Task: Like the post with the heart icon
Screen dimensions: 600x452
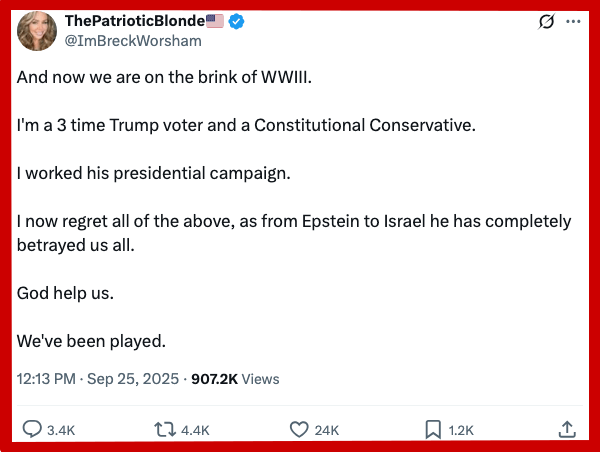Action: [299, 429]
